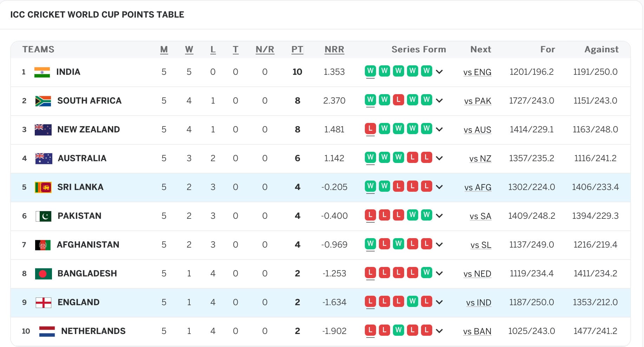Click the Sri Lanka flag icon
The image size is (644, 347).
(x=43, y=187)
